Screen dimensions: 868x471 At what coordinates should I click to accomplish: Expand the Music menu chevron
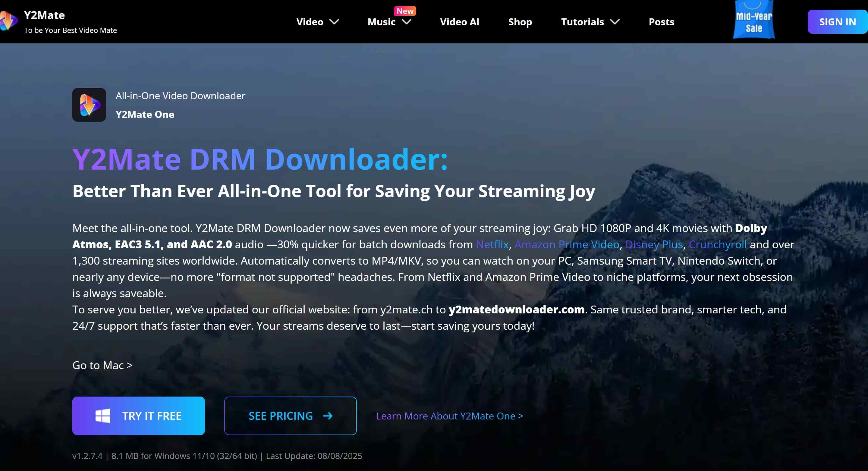click(x=407, y=22)
